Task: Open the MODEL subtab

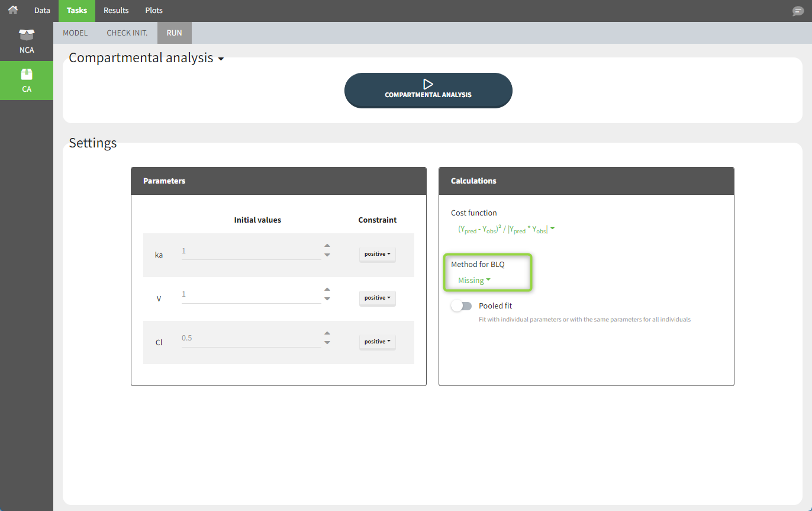Action: [75, 33]
